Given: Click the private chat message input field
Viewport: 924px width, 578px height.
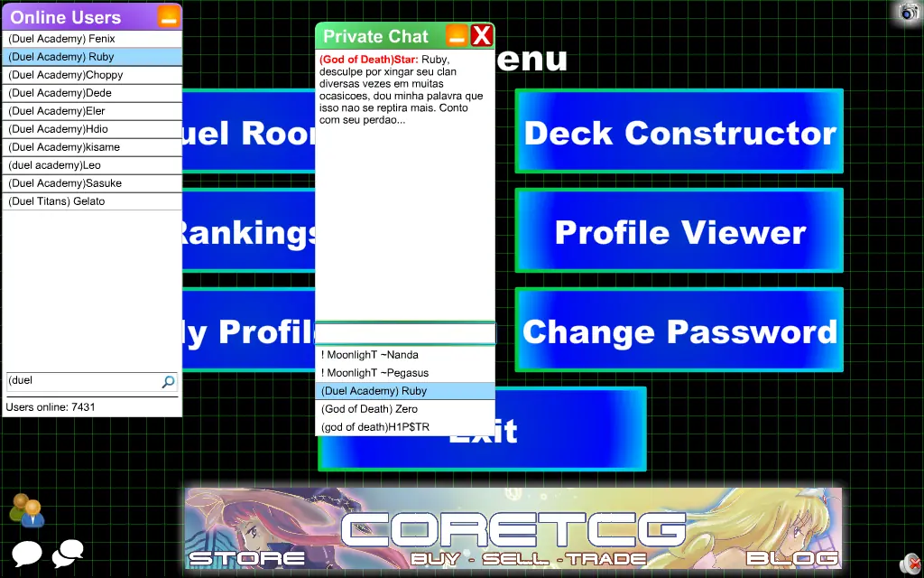Looking at the screenshot, I should (x=405, y=333).
